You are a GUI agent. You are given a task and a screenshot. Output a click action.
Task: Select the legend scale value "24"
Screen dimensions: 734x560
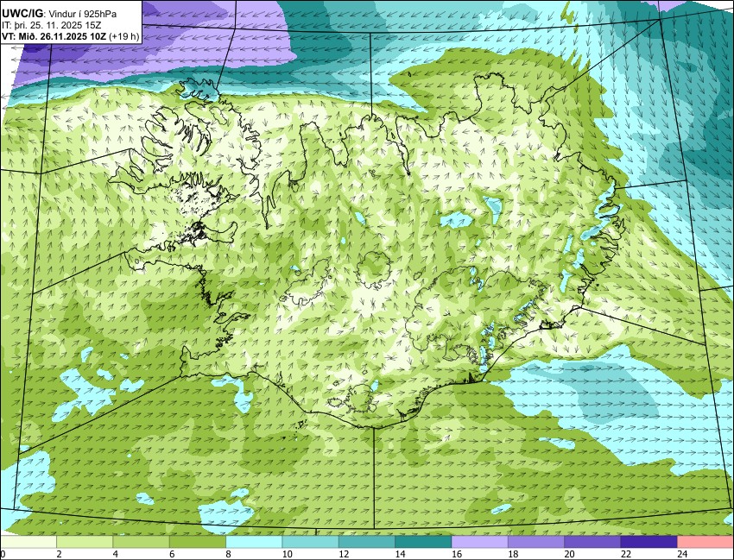[x=682, y=554]
